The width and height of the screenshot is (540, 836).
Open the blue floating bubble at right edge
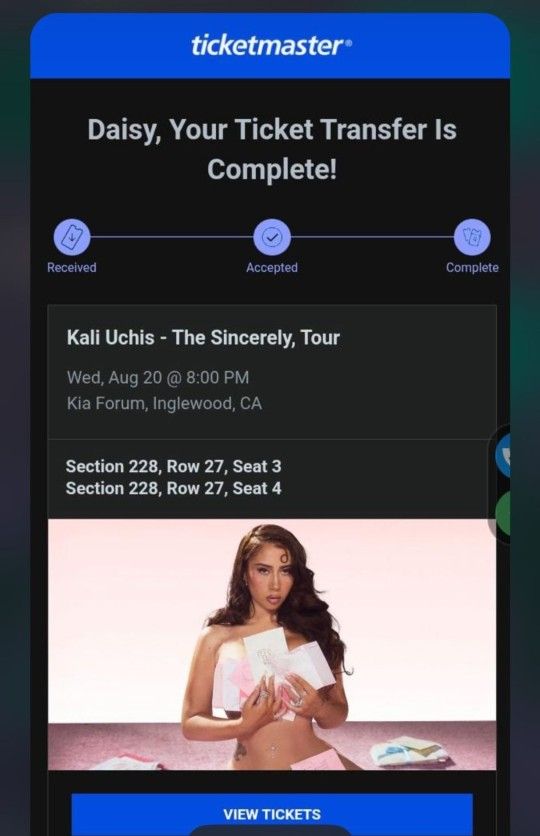pyautogui.click(x=503, y=455)
